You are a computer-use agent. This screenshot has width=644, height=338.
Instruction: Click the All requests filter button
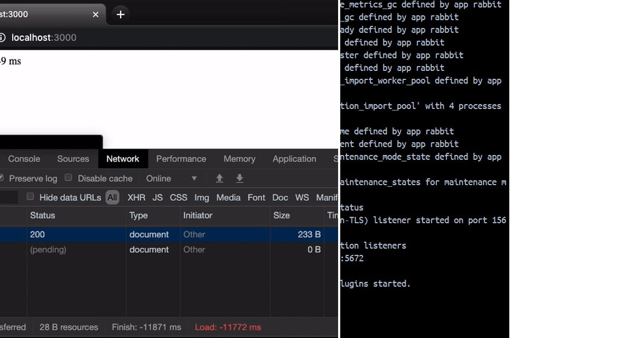click(x=112, y=197)
